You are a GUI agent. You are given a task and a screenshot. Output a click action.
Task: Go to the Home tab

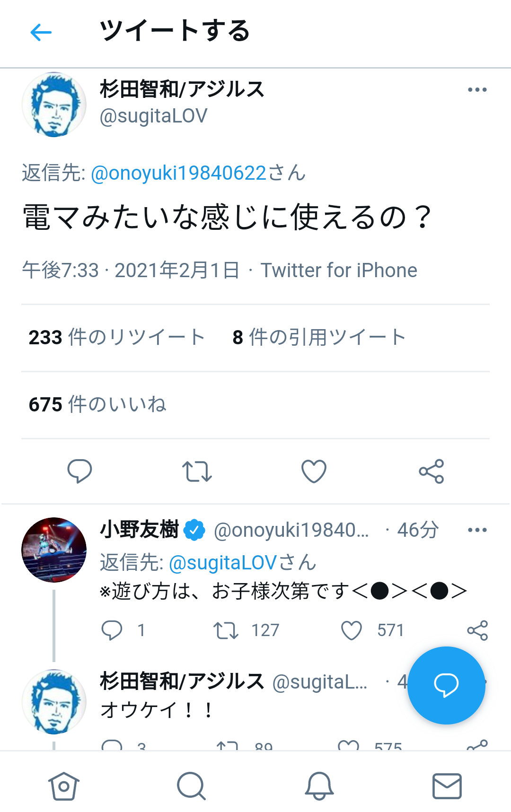[x=63, y=786]
